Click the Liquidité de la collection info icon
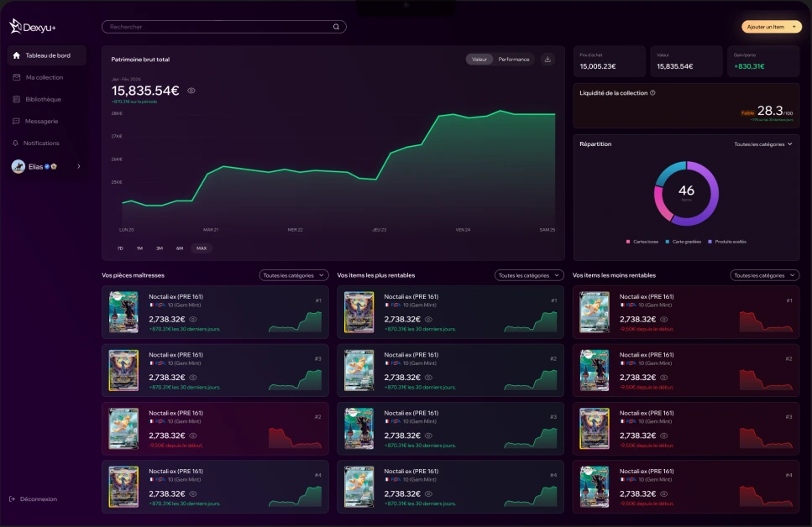 pyautogui.click(x=652, y=93)
